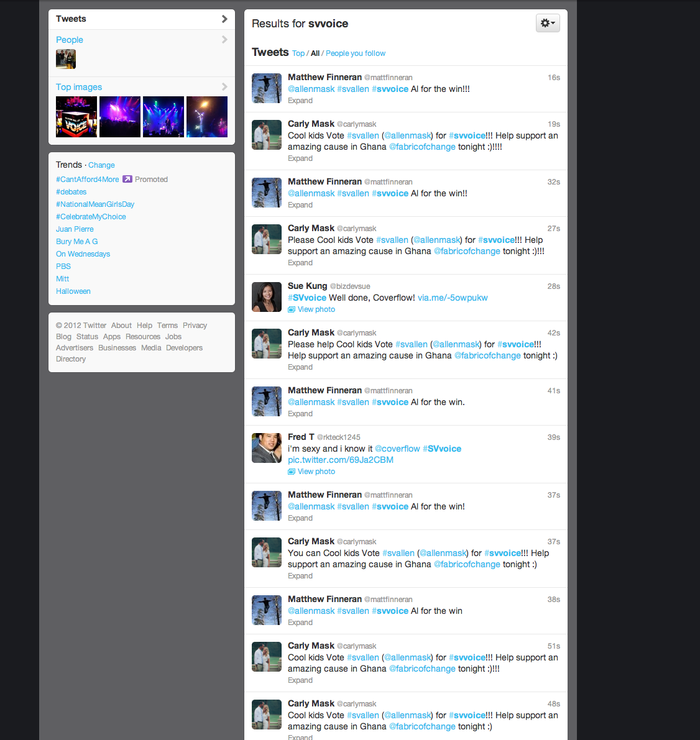Image resolution: width=700 pixels, height=740 pixels.
Task: Click the Tweets section chevron arrow
Action: click(x=224, y=19)
